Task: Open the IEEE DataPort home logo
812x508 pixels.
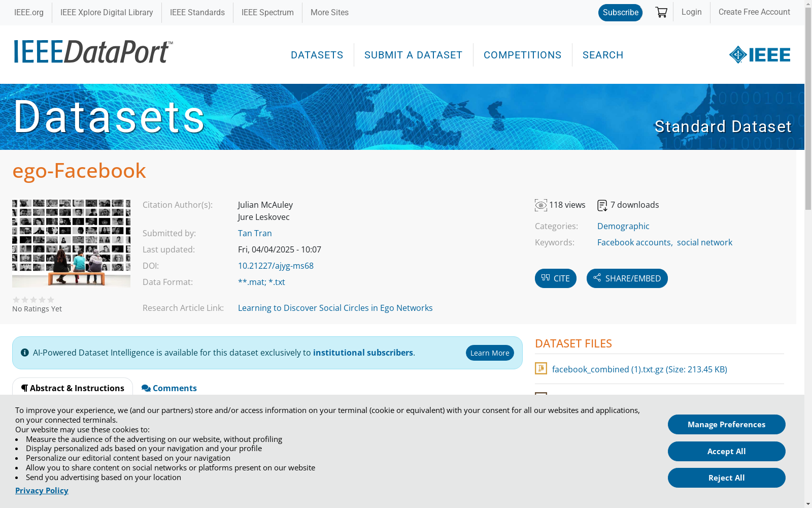Action: click(x=93, y=52)
